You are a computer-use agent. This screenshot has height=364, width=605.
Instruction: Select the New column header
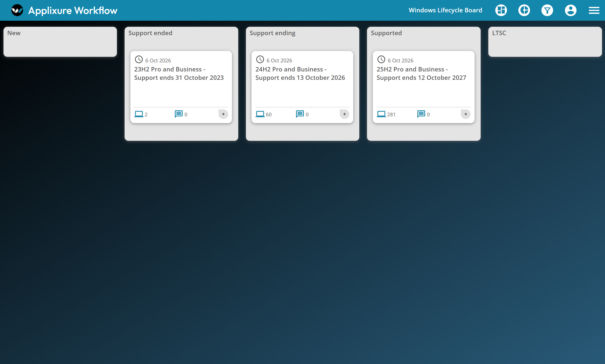14,33
